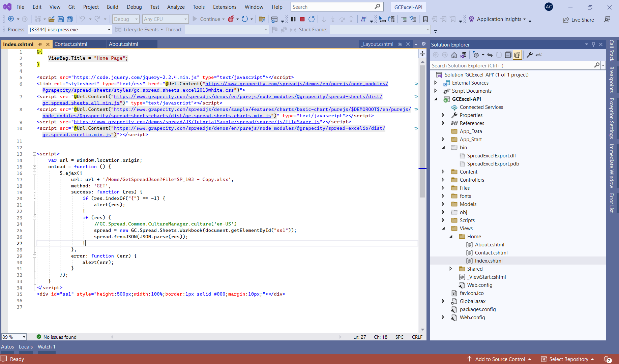Select the Break All (pause) debugging icon
This screenshot has width=619, height=364.
pos(293,19)
